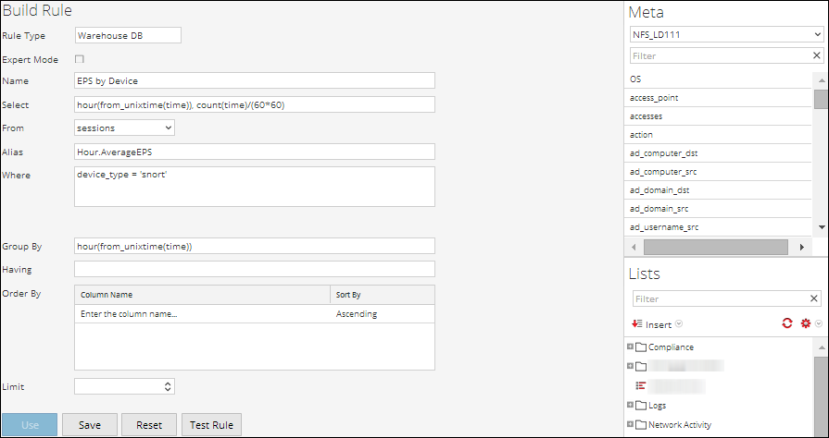Select the OS meta key
Screen dimensions: 829x438
(718, 79)
